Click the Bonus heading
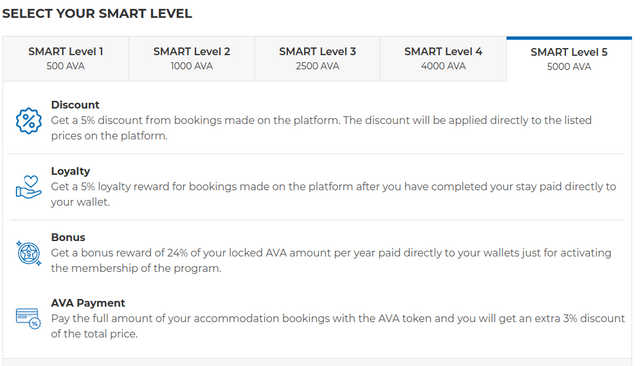The width and height of the screenshot is (640, 366). [68, 237]
